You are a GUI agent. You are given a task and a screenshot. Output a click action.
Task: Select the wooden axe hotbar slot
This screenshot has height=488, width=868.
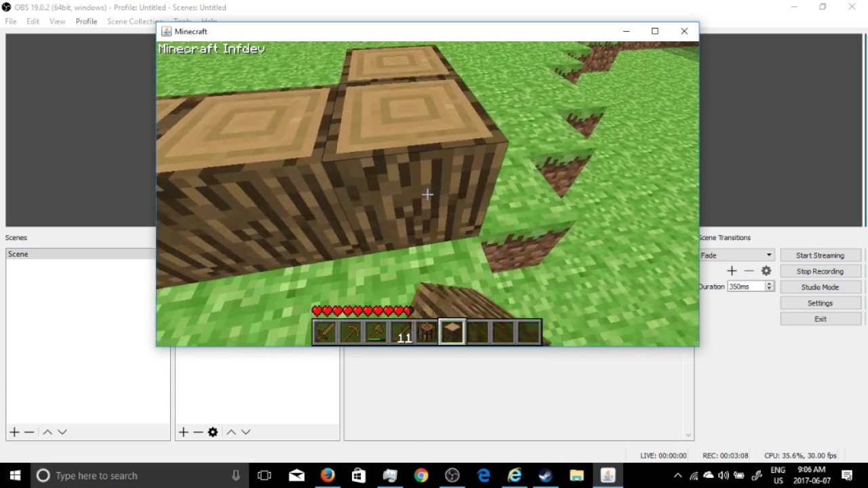(x=376, y=332)
